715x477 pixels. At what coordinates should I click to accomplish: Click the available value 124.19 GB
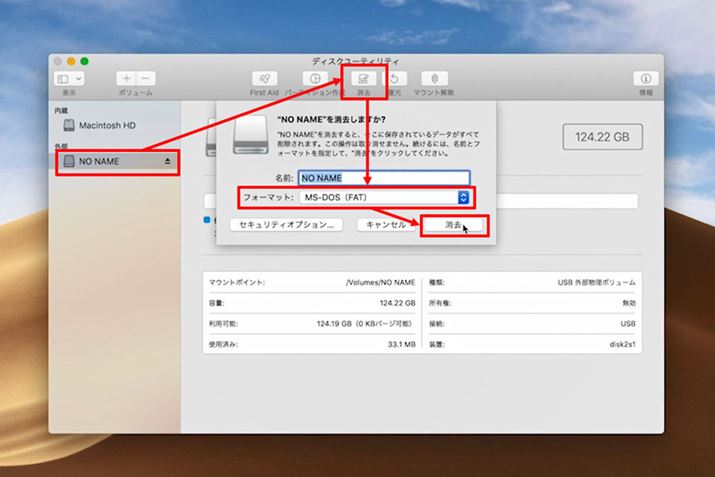click(x=364, y=324)
